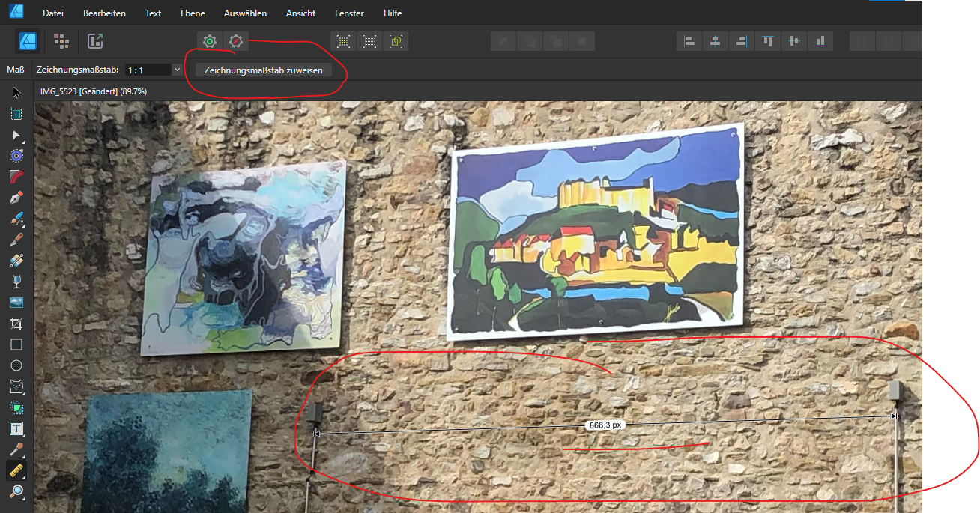Select the Measure ruler tool
The image size is (980, 513).
pyautogui.click(x=16, y=470)
